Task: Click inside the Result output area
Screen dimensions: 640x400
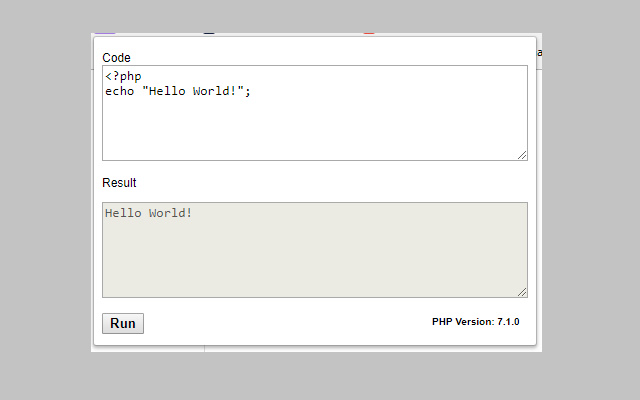Action: click(315, 250)
